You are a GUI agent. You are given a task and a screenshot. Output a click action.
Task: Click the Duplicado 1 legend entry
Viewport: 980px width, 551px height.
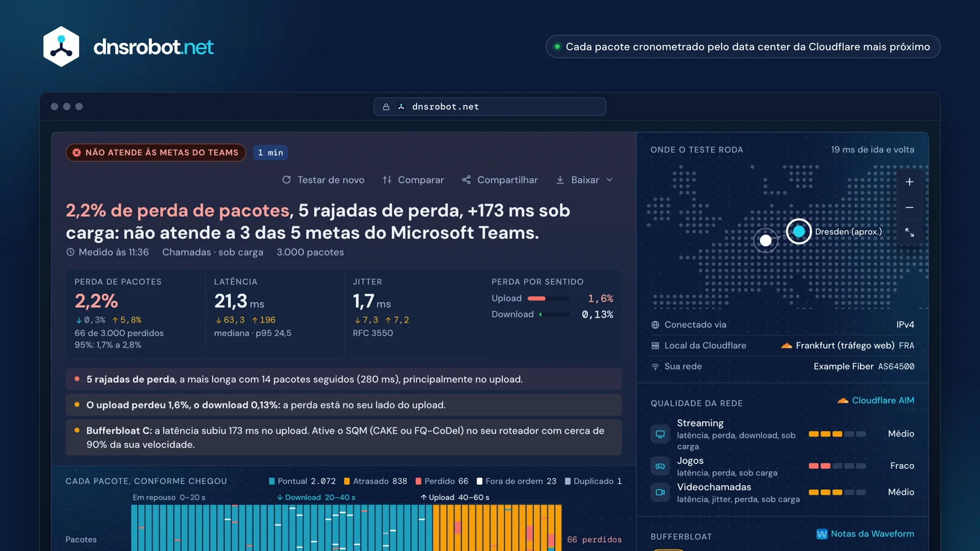593,481
